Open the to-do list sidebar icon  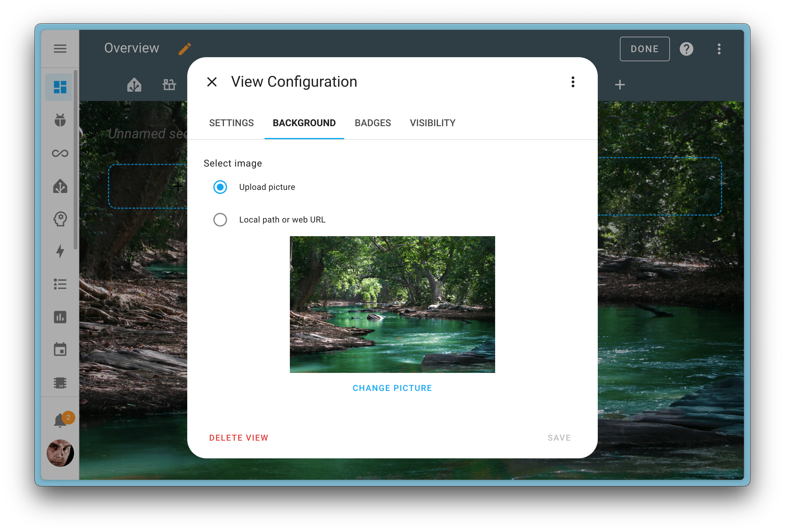point(60,285)
